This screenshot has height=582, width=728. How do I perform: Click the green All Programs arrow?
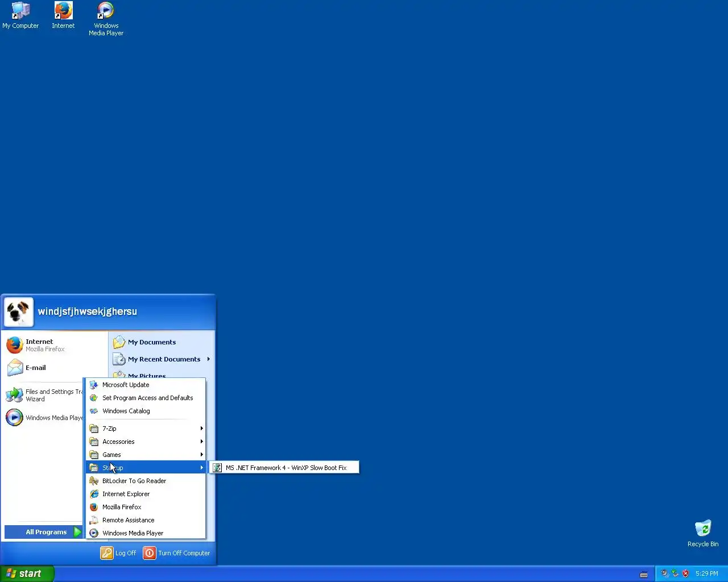pos(77,532)
